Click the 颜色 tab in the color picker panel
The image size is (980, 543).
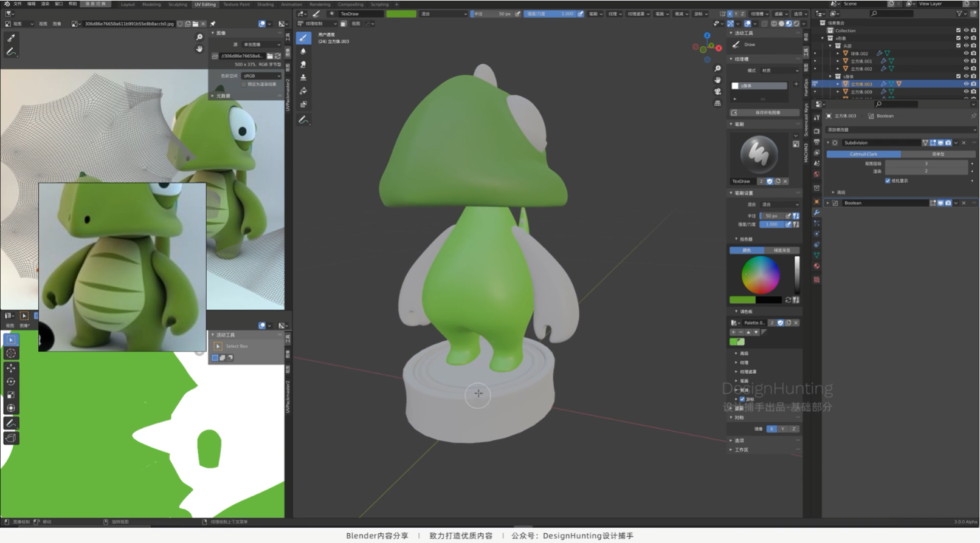[x=747, y=250]
